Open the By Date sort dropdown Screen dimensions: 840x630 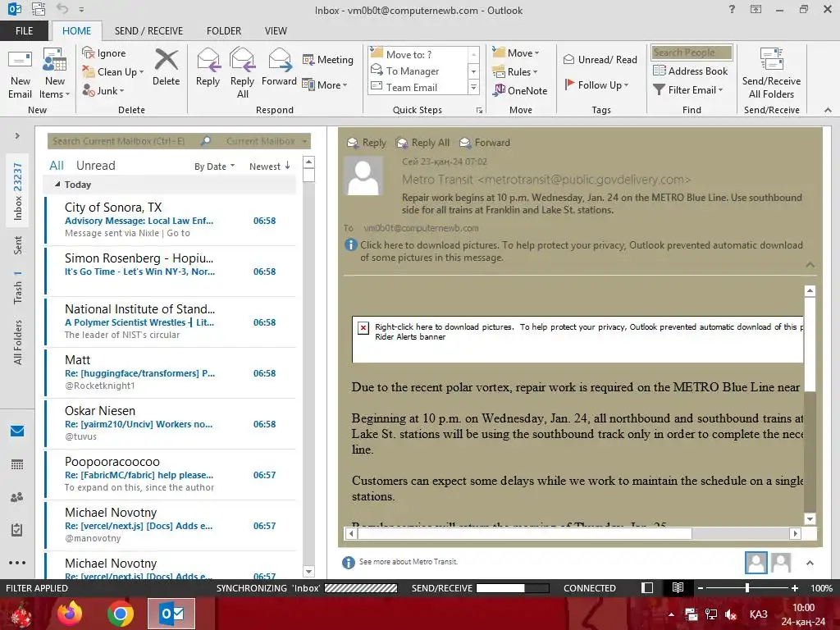pos(214,167)
